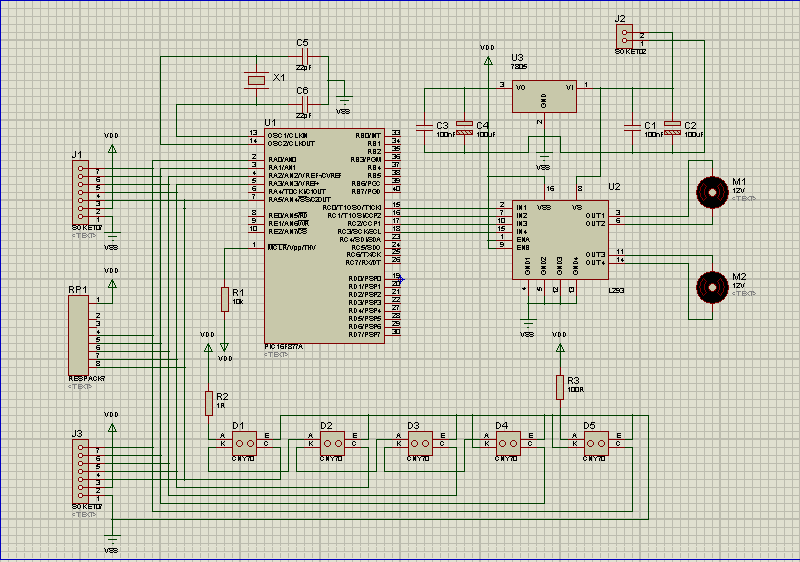Viewport: 800px width, 562px height.
Task: Select resistor R1 10k
Action: 224,299
